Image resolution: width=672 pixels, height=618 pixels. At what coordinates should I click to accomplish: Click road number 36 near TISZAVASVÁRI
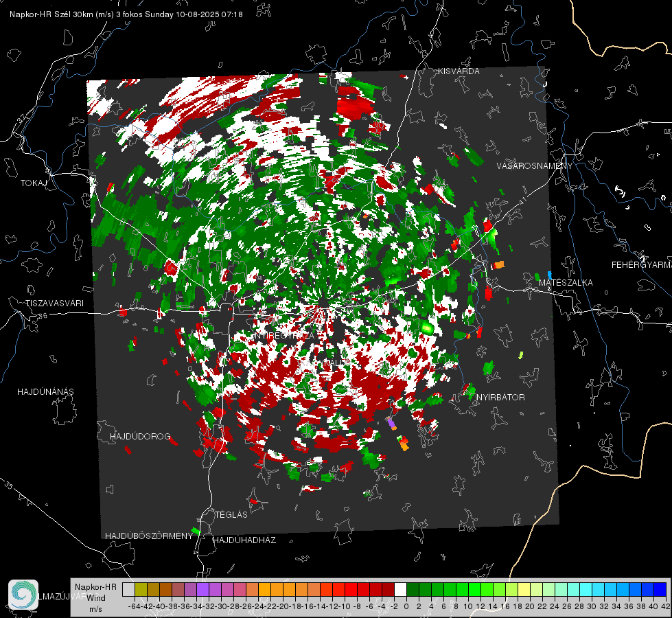(x=43, y=316)
